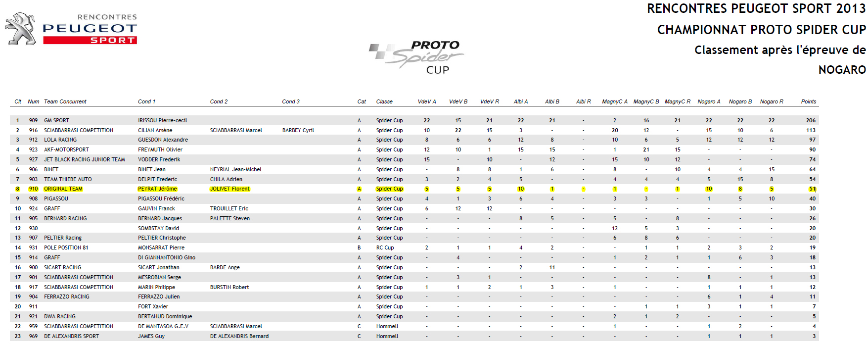Click the 'Cond 3' column header
Screen dimensions: 868x346
pyautogui.click(x=291, y=101)
